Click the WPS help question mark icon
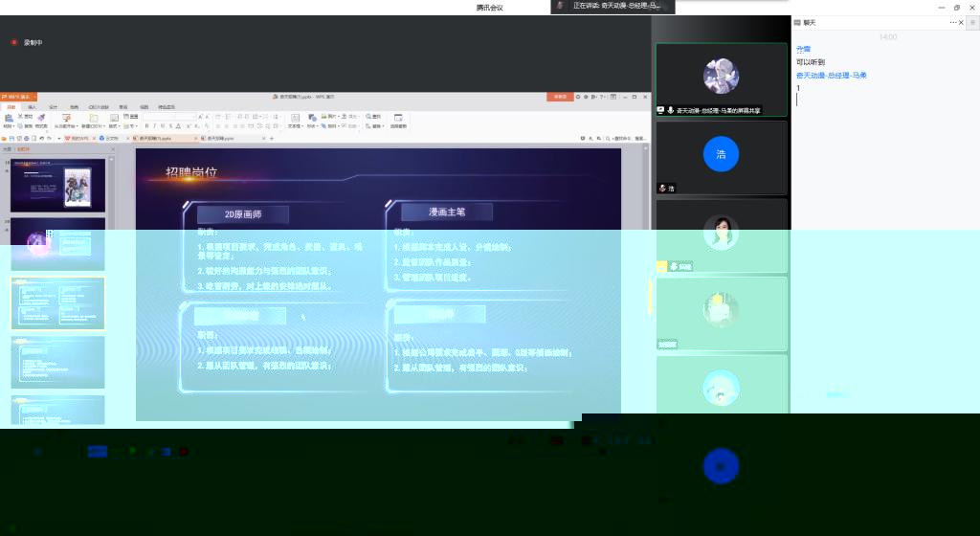 [601, 97]
